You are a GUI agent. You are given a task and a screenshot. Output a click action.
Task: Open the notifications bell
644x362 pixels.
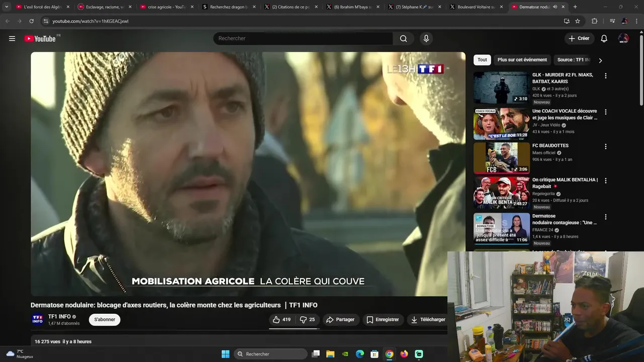604,39
